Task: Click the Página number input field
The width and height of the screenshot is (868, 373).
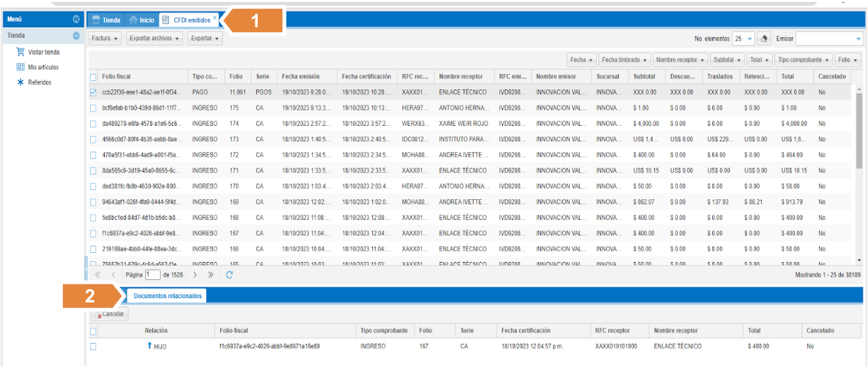Action: (x=152, y=275)
